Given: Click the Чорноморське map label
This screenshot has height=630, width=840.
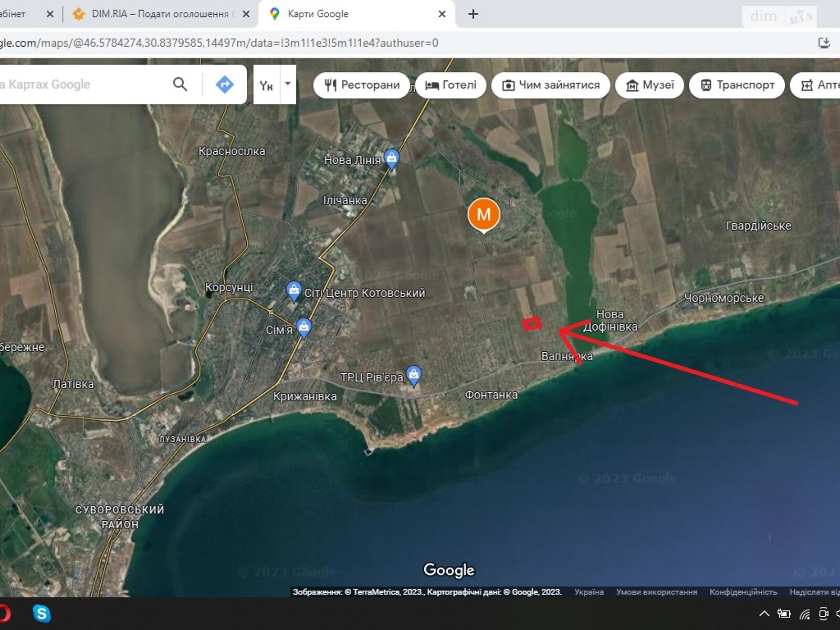Looking at the screenshot, I should pyautogui.click(x=723, y=298).
